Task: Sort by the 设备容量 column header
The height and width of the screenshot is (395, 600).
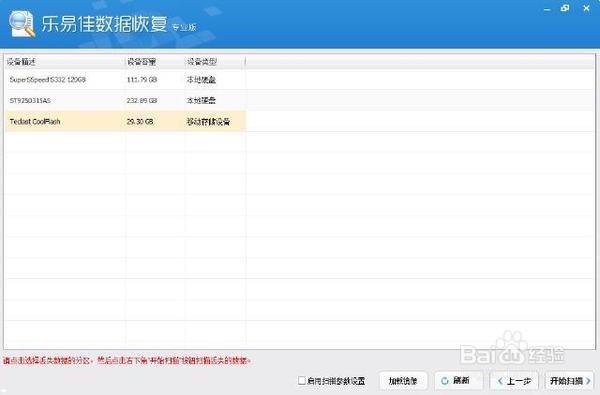Action: [154, 62]
